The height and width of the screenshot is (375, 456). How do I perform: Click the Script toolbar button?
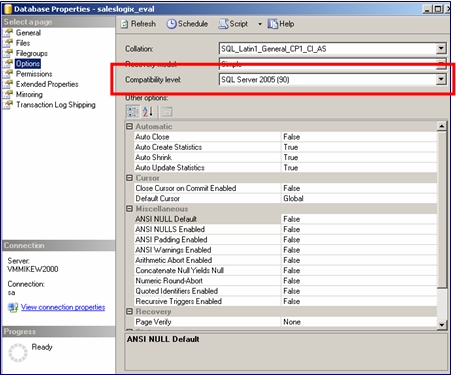(x=233, y=24)
